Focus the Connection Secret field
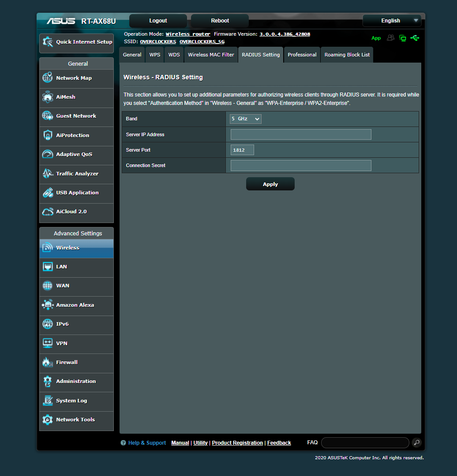 click(x=301, y=165)
